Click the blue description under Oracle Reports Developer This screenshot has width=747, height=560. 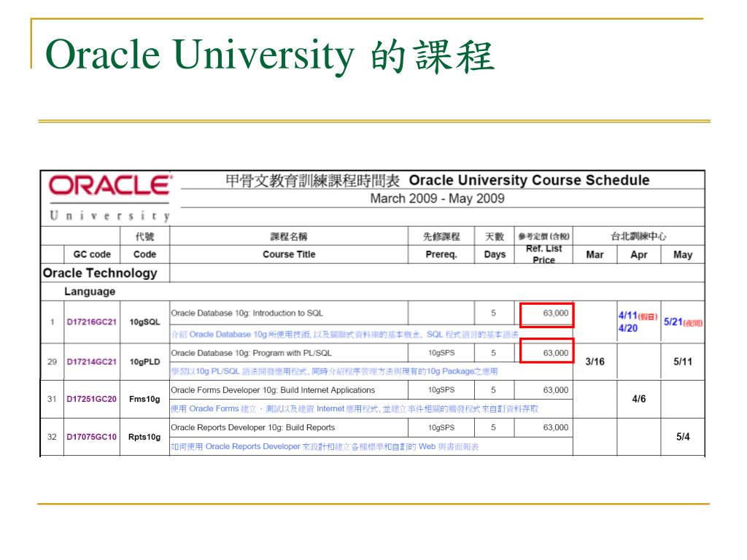325,446
